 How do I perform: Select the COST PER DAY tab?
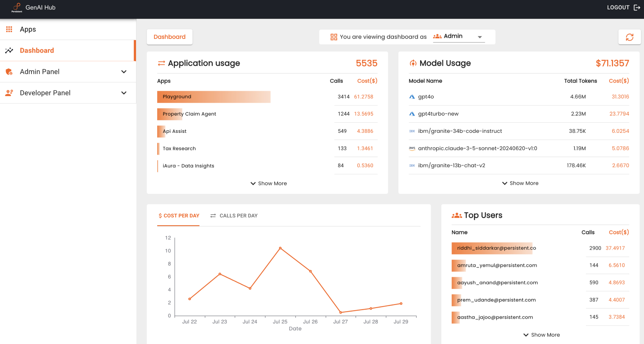178,216
